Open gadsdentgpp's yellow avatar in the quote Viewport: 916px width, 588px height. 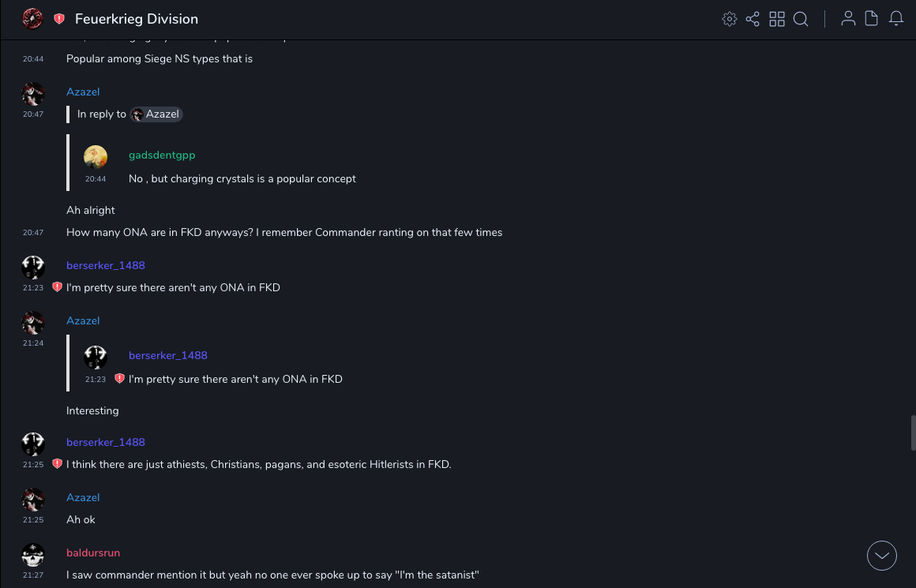point(96,157)
